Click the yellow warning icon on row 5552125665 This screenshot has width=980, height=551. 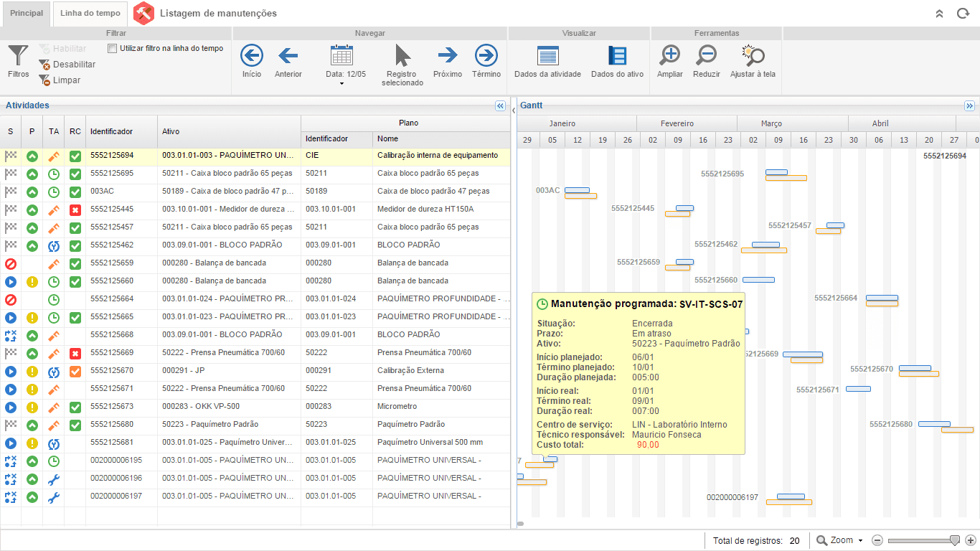tap(32, 317)
